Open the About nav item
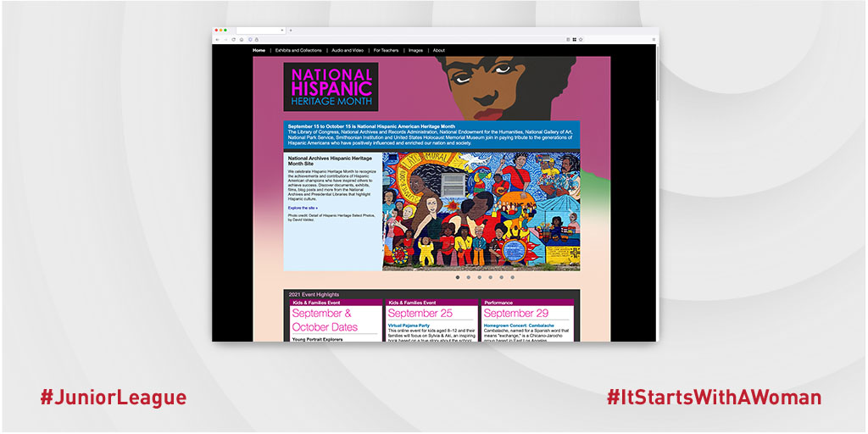This screenshot has width=868, height=434. [439, 50]
